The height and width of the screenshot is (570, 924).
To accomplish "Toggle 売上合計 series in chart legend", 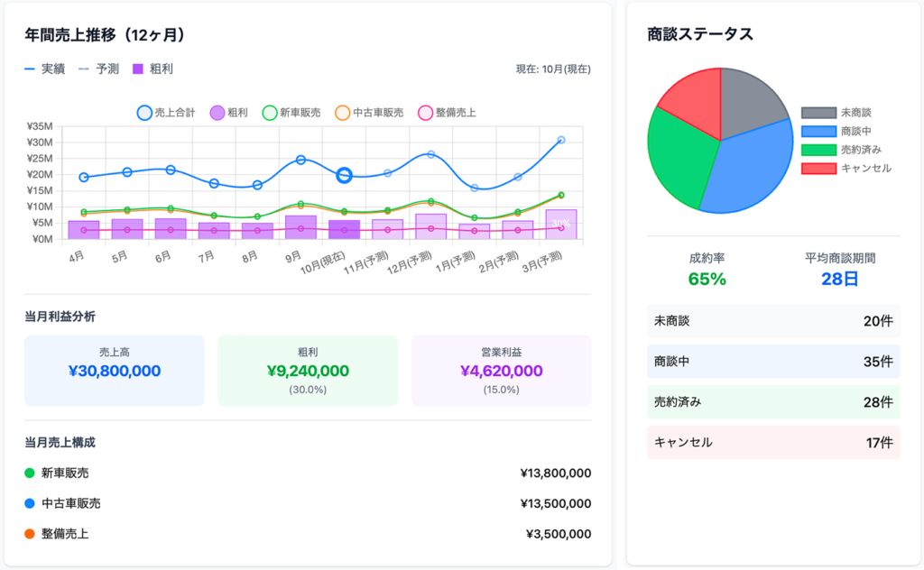I will (166, 113).
